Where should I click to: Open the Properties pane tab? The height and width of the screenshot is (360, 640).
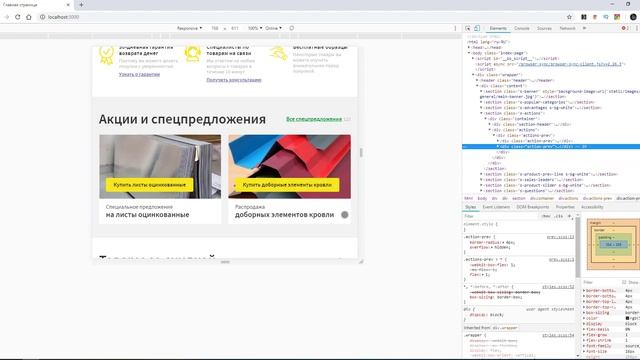click(565, 207)
